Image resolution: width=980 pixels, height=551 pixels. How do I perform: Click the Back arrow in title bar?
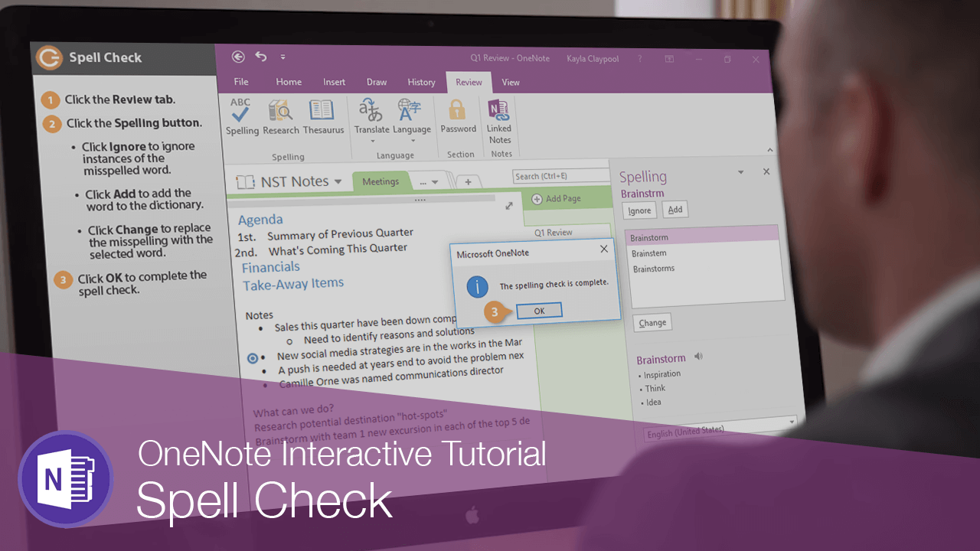pyautogui.click(x=238, y=57)
